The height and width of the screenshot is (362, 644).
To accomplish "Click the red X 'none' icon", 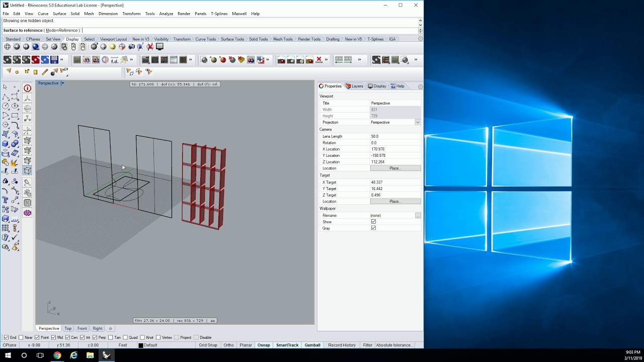I will point(319,60).
